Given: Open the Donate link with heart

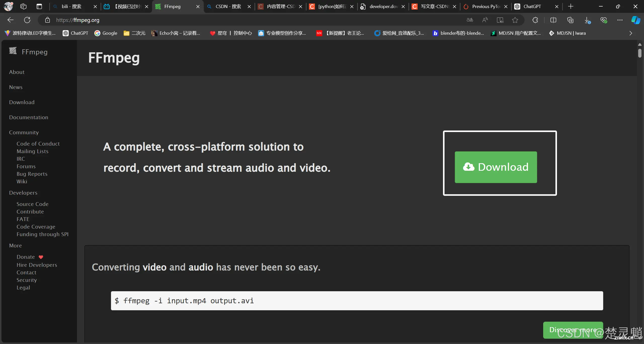Looking at the screenshot, I should (30, 257).
